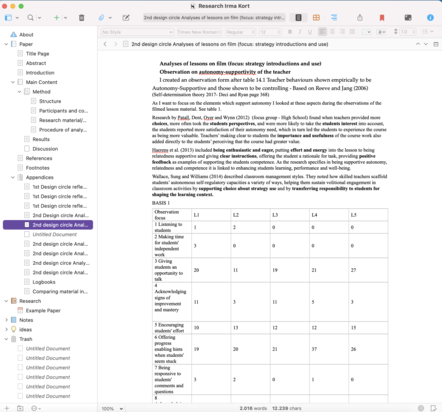The height and width of the screenshot is (412, 442).
Task: Open the Title Page document
Action: pos(37,54)
